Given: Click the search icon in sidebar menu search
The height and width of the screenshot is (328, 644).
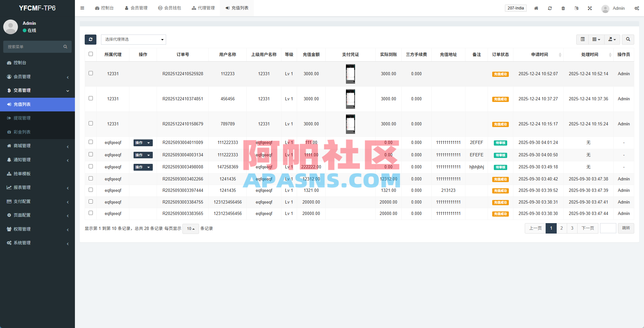Looking at the screenshot, I should pos(65,47).
